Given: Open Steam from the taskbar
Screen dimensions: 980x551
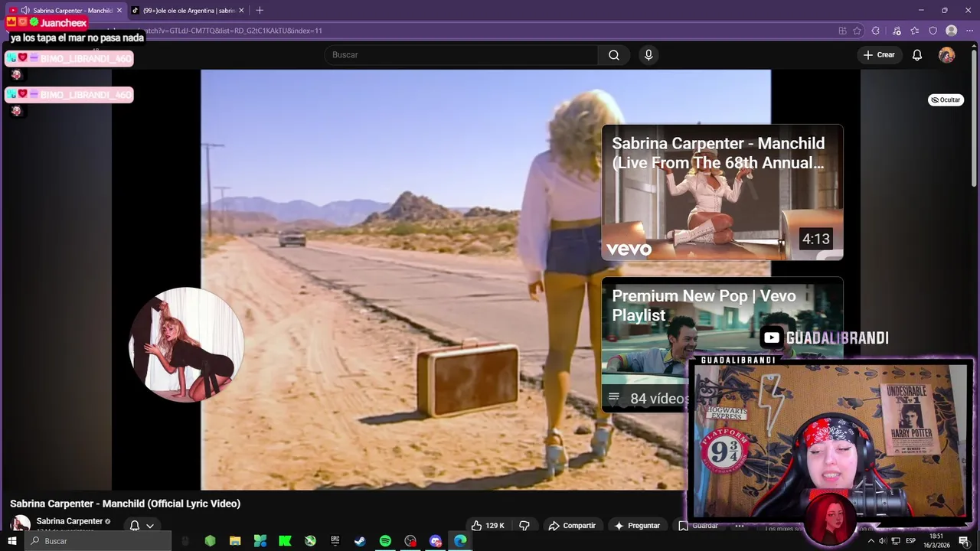Looking at the screenshot, I should point(360,541).
